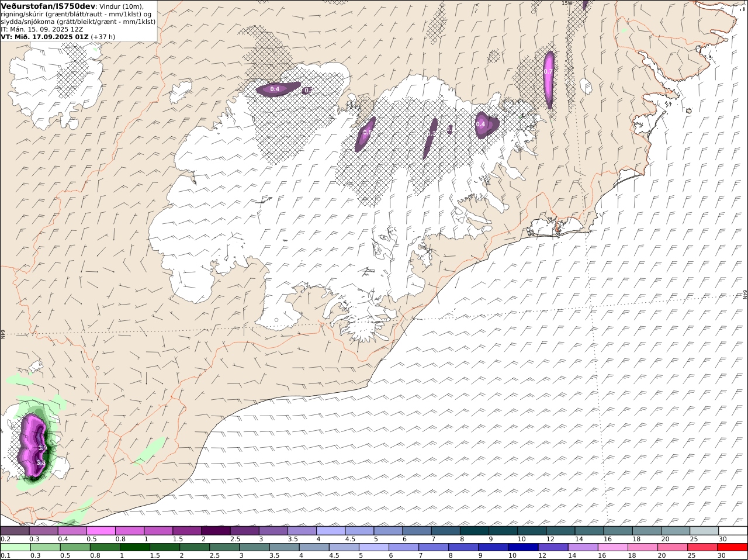The image size is (748, 560).
Task: Select rain scale swatch above bottom 7 label
Action: coord(434,547)
